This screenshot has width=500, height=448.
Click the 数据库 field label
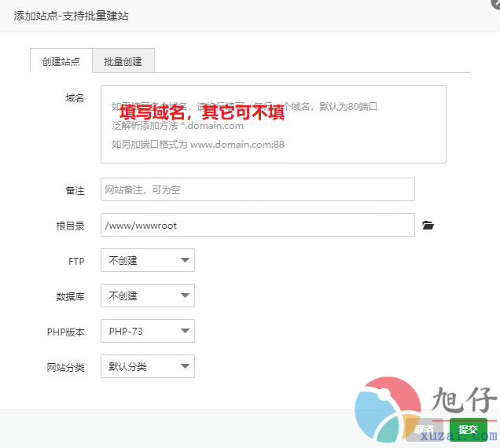pyautogui.click(x=70, y=296)
